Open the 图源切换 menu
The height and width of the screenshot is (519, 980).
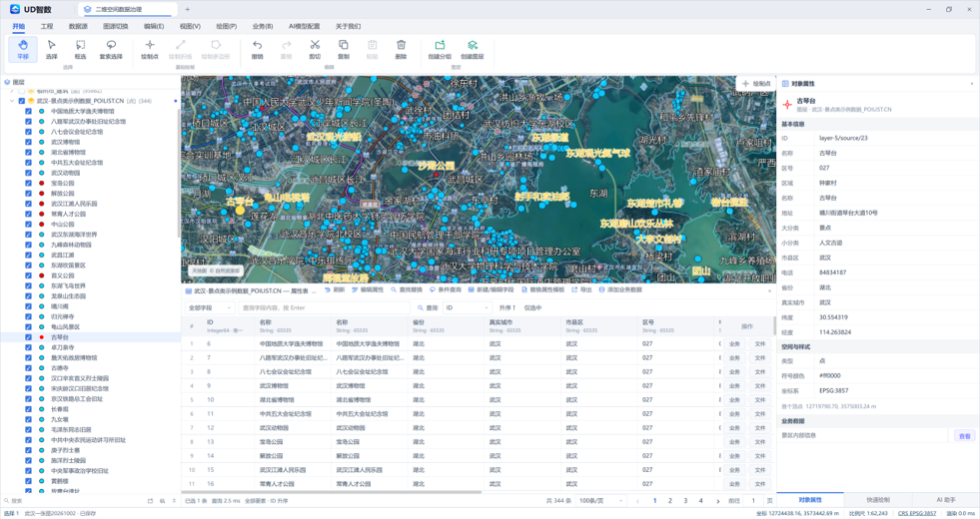116,26
